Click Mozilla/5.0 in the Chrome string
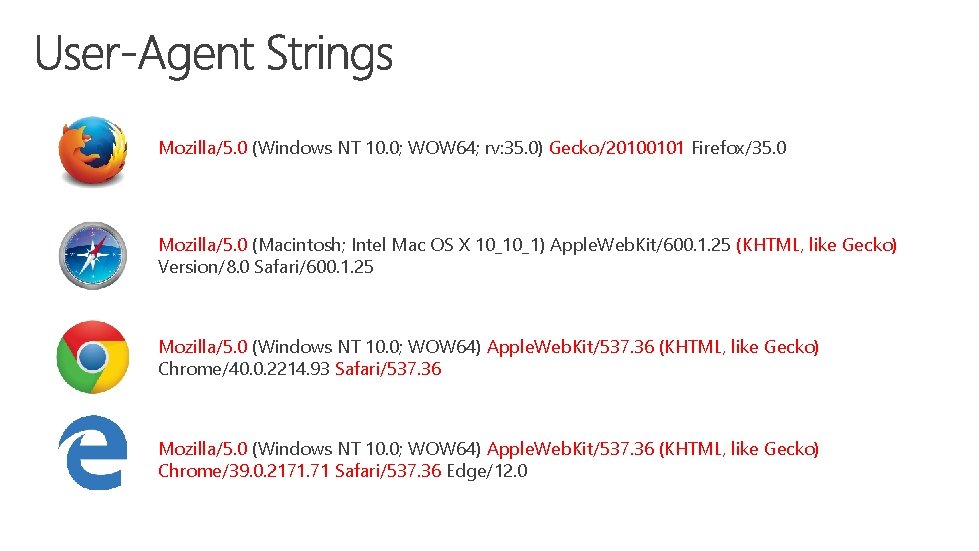The width and height of the screenshot is (979, 551). 202,347
